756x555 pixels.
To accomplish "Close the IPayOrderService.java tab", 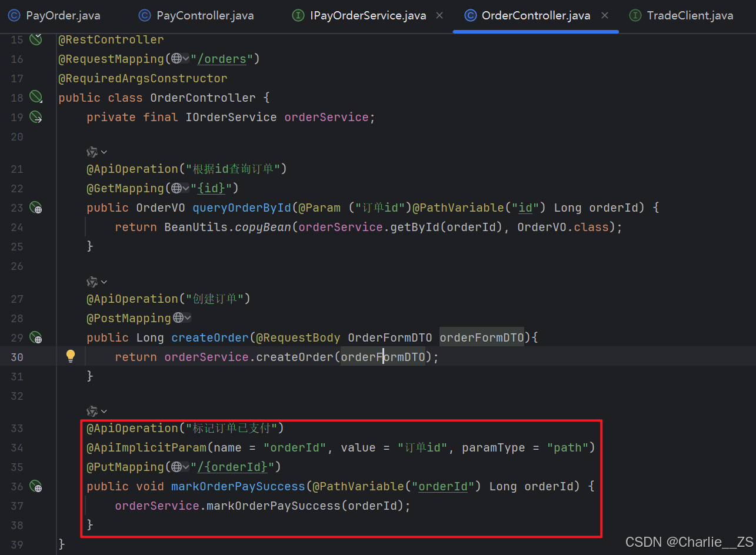I will 439,16.
